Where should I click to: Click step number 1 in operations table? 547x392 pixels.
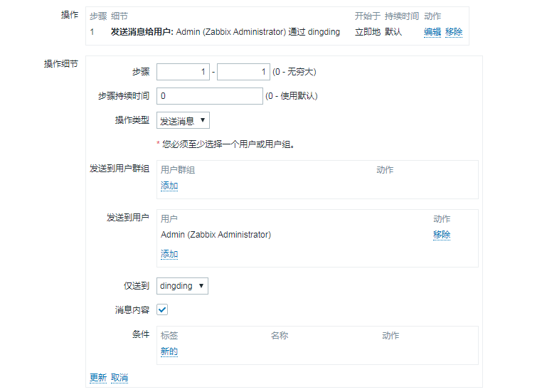pyautogui.click(x=92, y=32)
